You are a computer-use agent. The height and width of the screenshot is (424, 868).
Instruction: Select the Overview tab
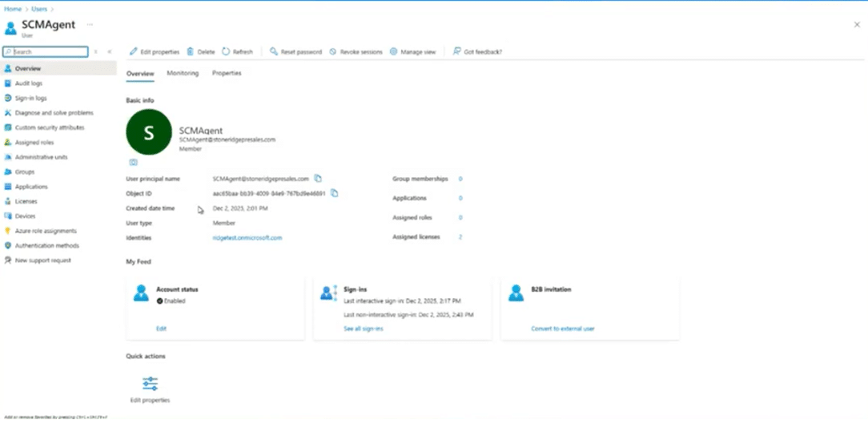(x=140, y=73)
